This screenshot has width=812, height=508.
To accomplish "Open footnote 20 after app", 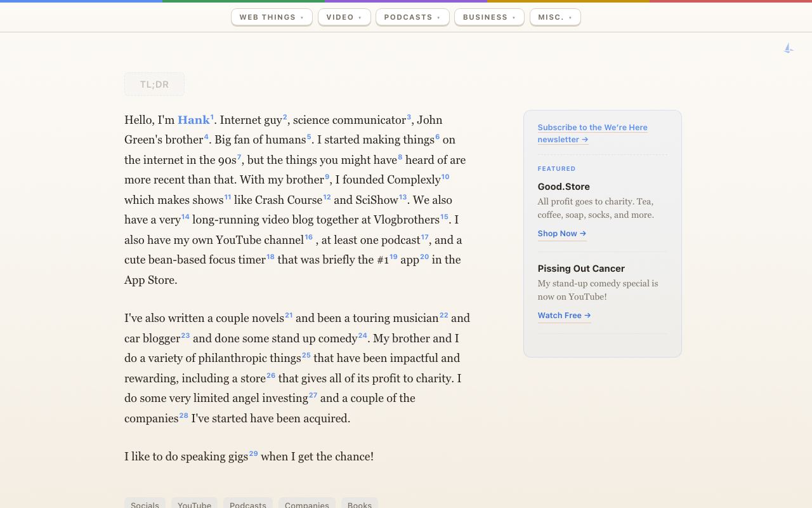I will [424, 257].
